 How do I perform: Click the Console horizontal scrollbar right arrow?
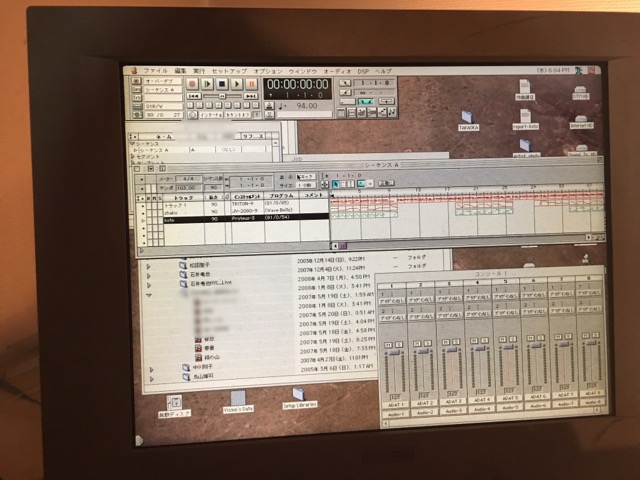tap(597, 410)
